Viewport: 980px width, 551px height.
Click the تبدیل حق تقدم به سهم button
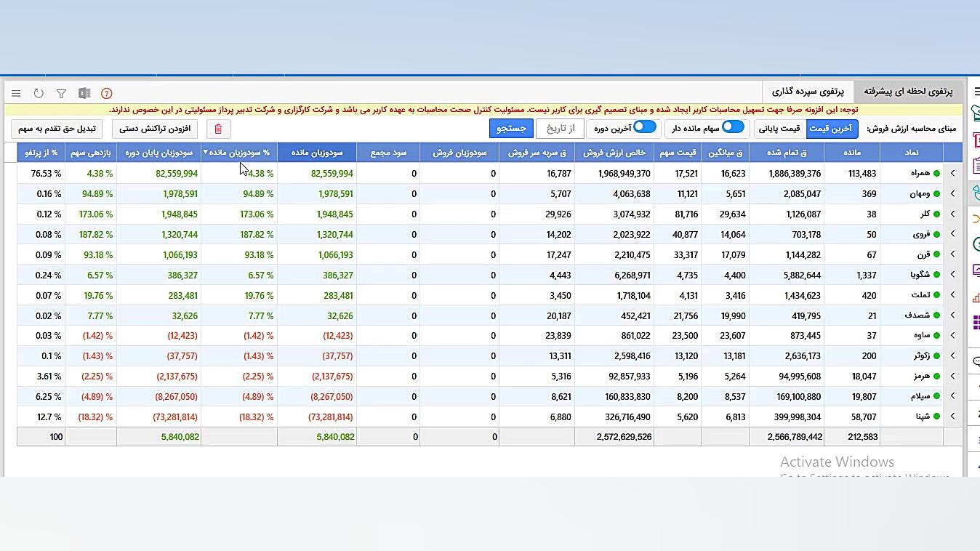[x=57, y=129]
